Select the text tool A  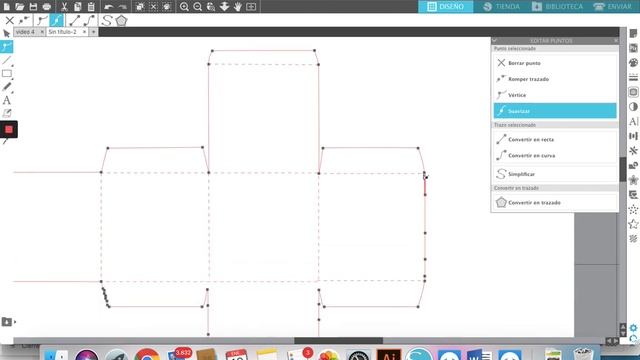pos(7,100)
